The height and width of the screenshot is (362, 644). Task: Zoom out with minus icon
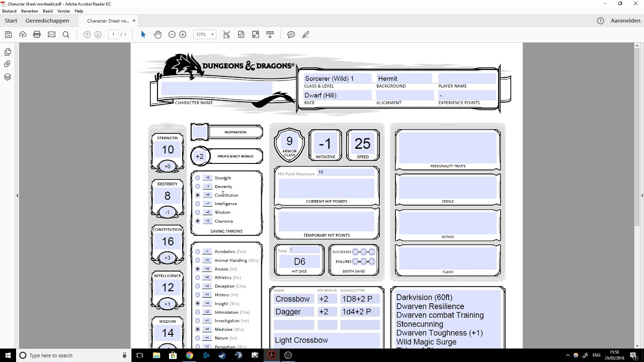tap(172, 34)
